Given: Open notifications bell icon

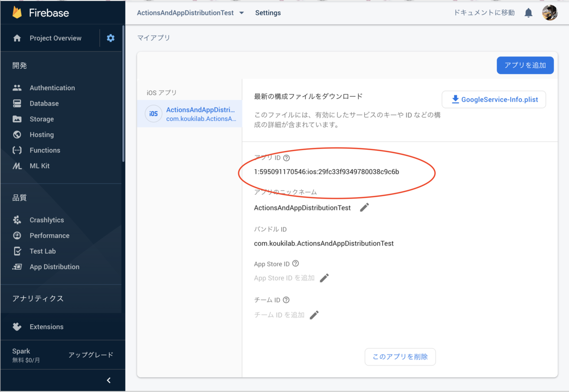Looking at the screenshot, I should pyautogui.click(x=528, y=13).
